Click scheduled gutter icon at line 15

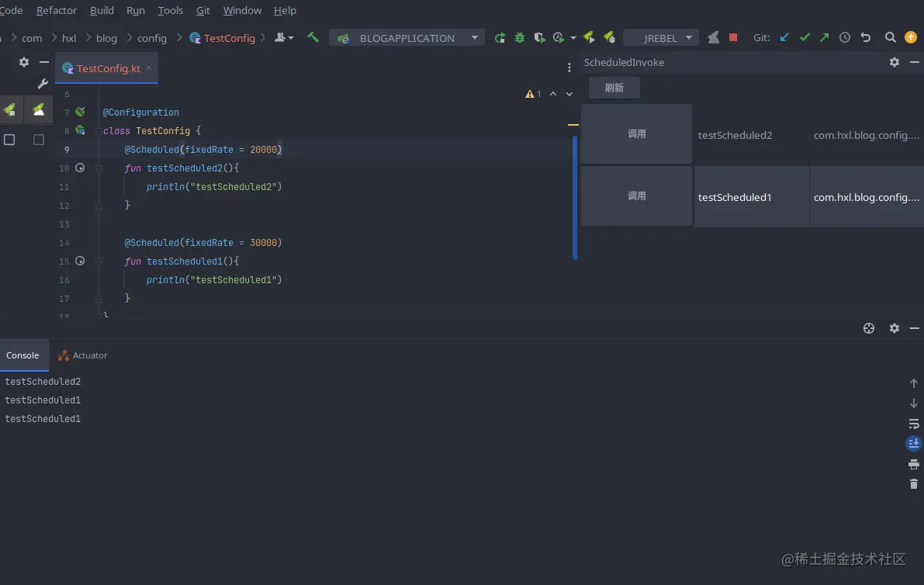80,261
